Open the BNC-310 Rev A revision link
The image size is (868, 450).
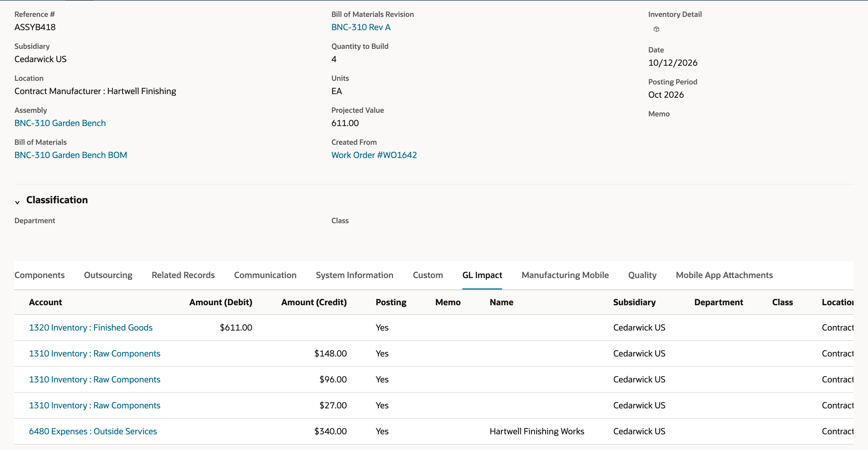[x=361, y=27]
